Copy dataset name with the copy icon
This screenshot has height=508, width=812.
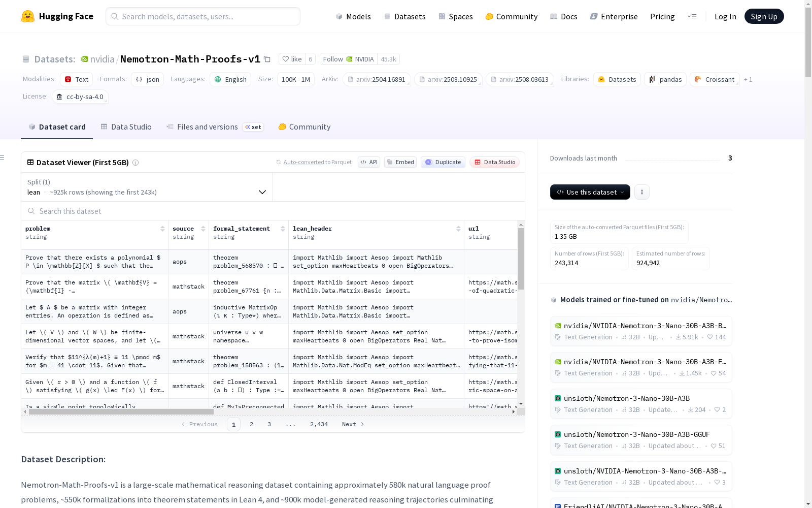coord(267,59)
